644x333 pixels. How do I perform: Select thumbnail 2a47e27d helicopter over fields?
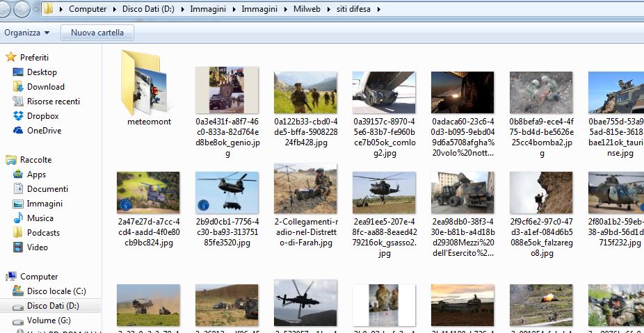148,192
